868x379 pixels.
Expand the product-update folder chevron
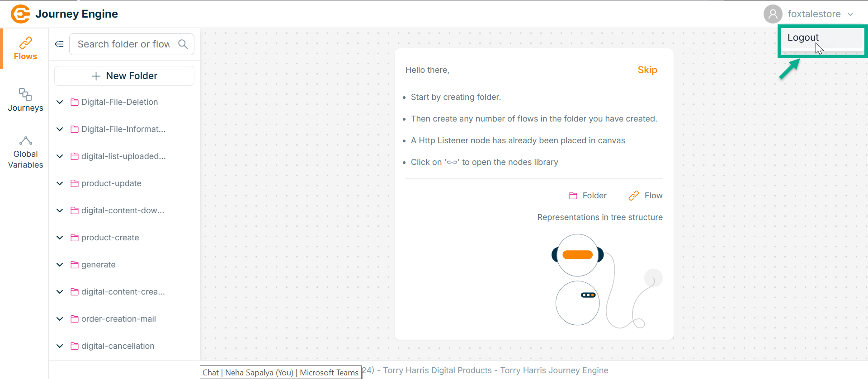click(x=60, y=183)
